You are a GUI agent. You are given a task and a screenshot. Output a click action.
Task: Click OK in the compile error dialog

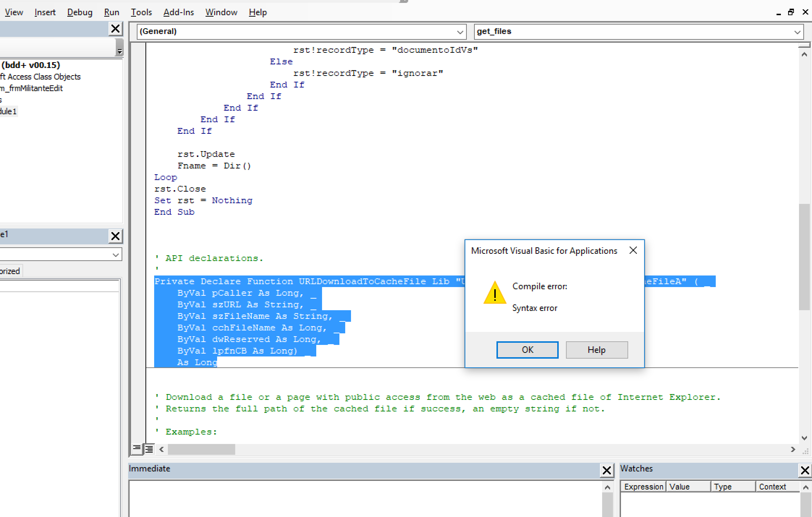(x=527, y=350)
